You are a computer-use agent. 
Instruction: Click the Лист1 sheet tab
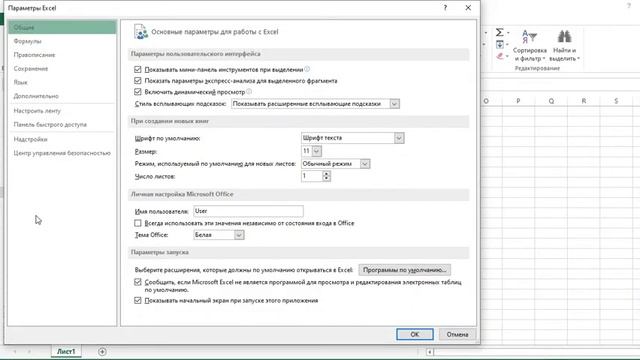tap(66, 351)
